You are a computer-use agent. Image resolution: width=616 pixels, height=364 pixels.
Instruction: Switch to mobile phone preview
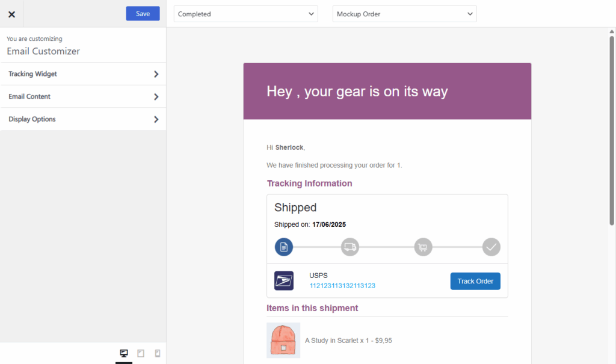point(157,353)
